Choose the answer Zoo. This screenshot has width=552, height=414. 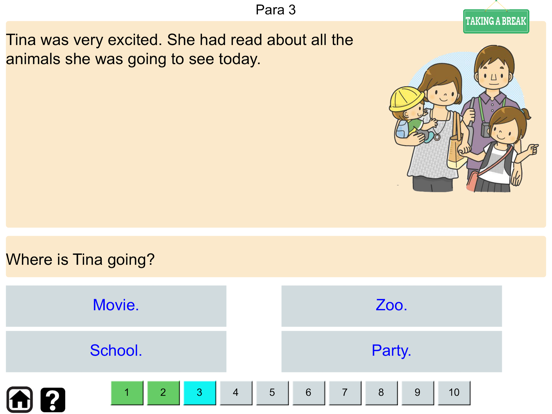click(x=391, y=306)
